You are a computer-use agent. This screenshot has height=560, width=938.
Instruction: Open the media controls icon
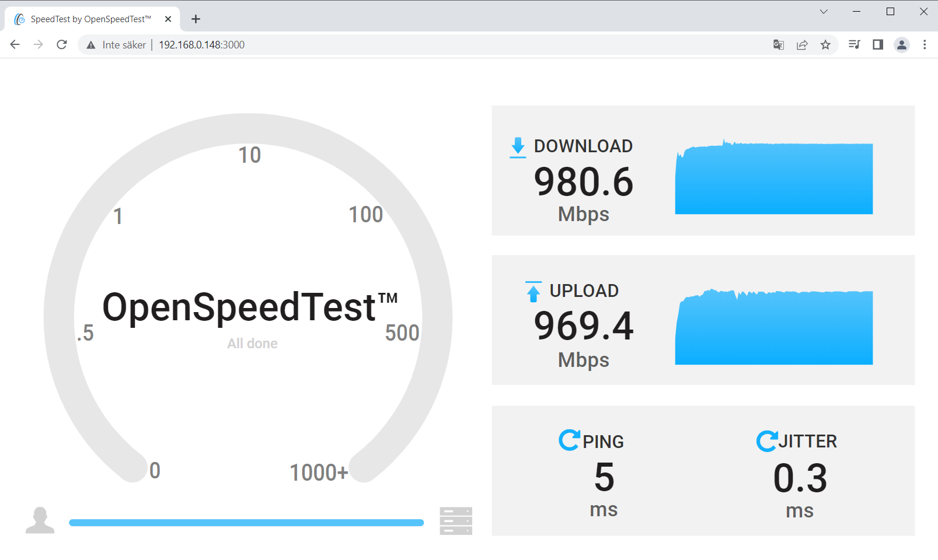point(854,45)
